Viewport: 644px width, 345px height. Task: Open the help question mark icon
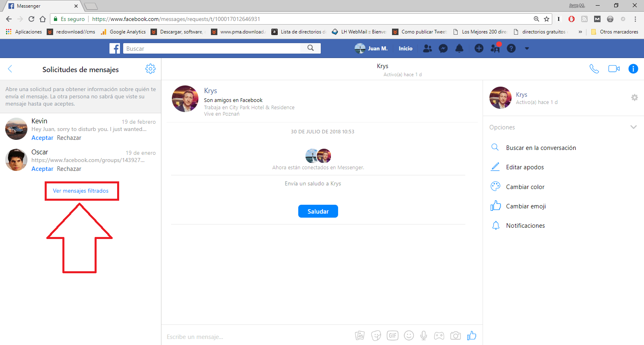click(x=511, y=48)
